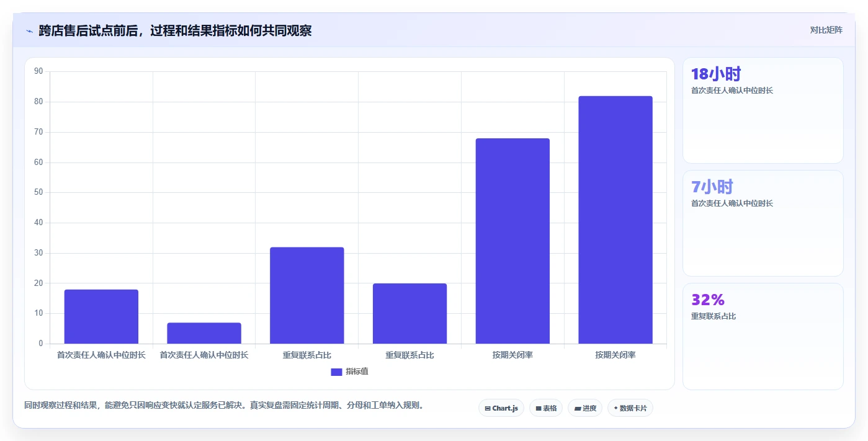Select the 进度 pill tag
The width and height of the screenshot is (868, 441).
[x=585, y=408]
